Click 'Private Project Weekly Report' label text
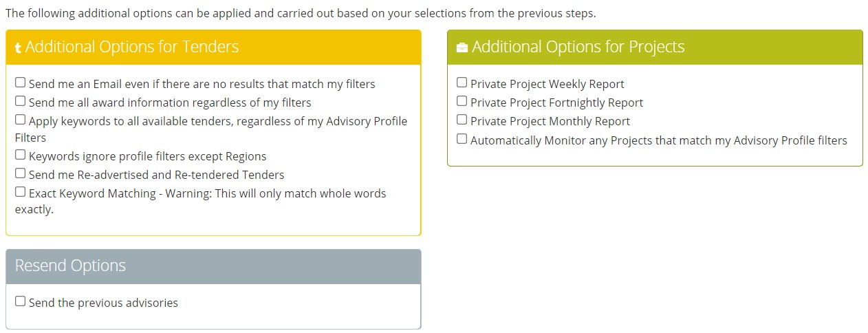868x333 pixels. (547, 84)
